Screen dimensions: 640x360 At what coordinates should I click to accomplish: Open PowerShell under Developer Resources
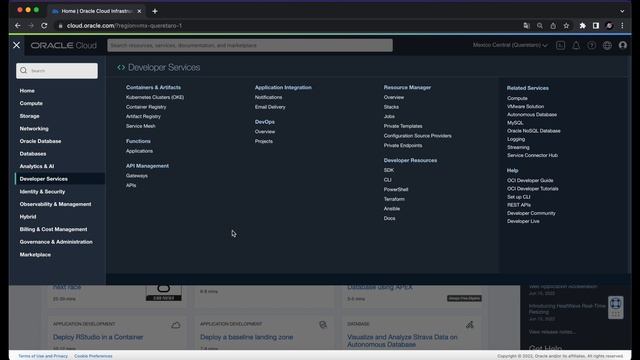396,189
